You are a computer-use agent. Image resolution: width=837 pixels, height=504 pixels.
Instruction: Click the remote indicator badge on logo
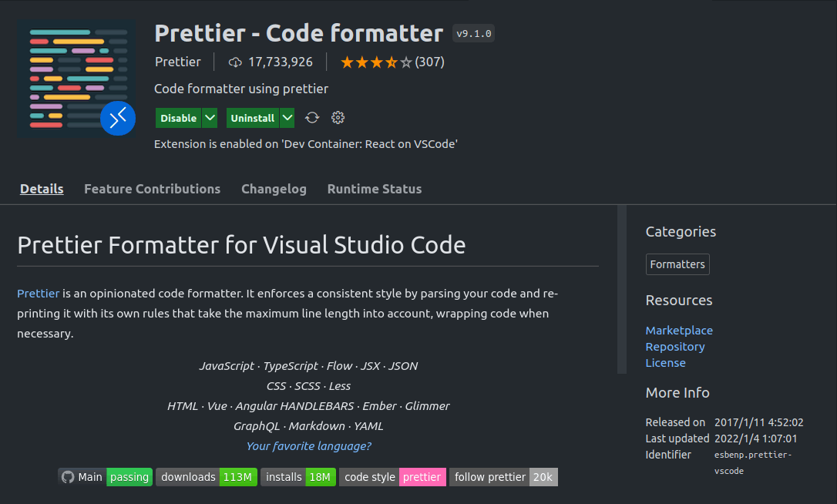(x=118, y=118)
